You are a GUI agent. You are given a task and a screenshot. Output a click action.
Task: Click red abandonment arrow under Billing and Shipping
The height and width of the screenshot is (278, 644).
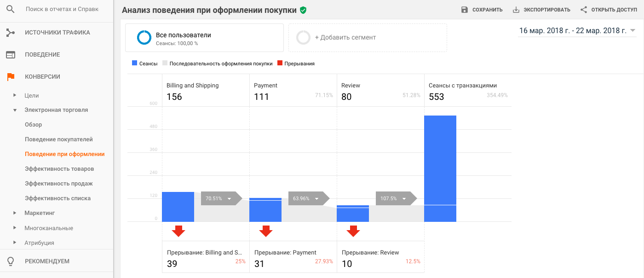pos(178,231)
